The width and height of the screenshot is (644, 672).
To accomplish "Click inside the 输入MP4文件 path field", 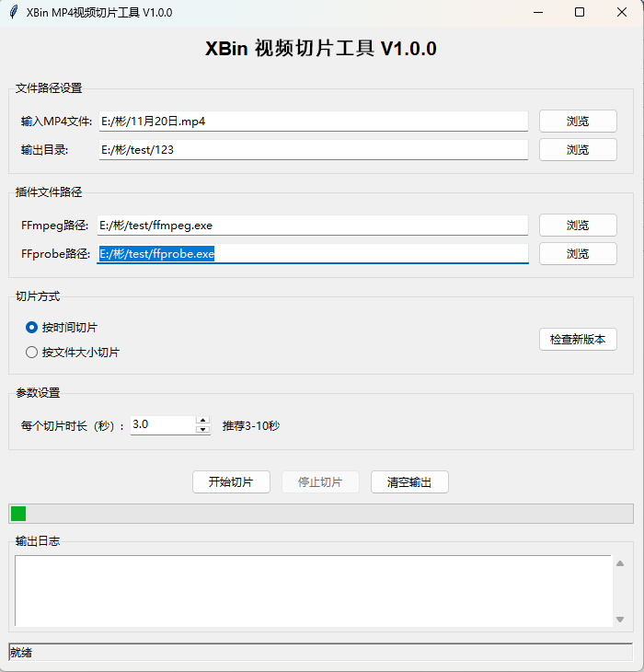I will coord(313,122).
